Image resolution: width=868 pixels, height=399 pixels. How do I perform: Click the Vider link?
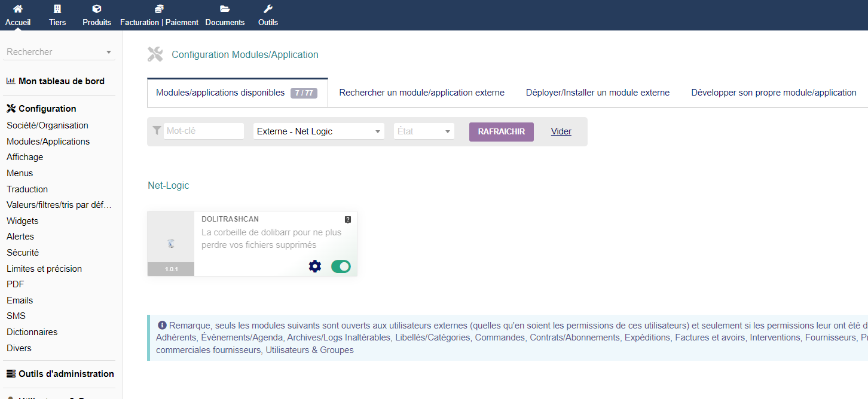pos(561,131)
